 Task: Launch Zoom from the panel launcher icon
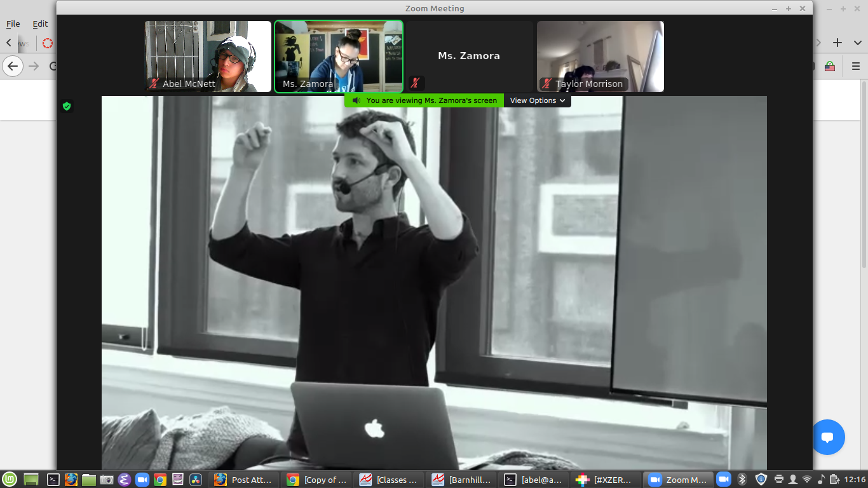(x=142, y=480)
